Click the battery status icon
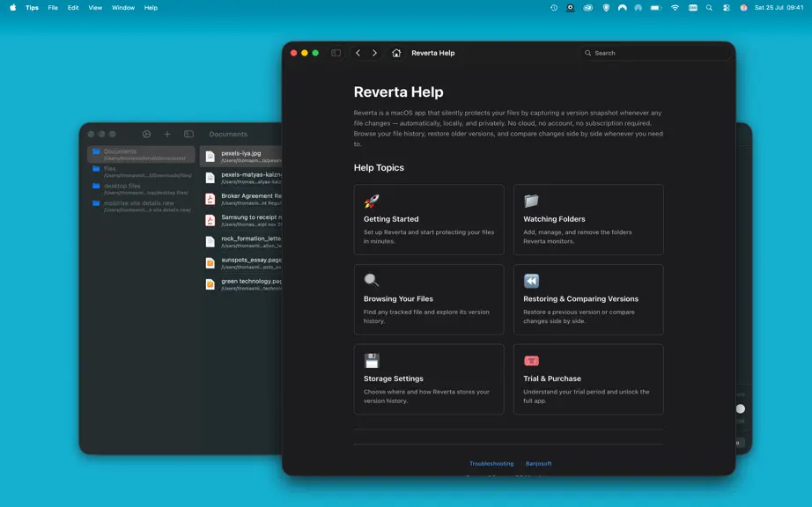The width and height of the screenshot is (812, 507). [x=655, y=8]
